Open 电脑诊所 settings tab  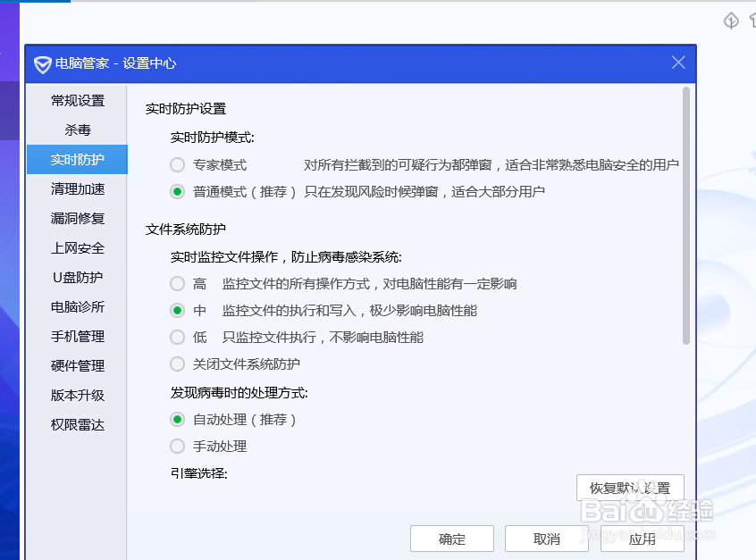77,307
